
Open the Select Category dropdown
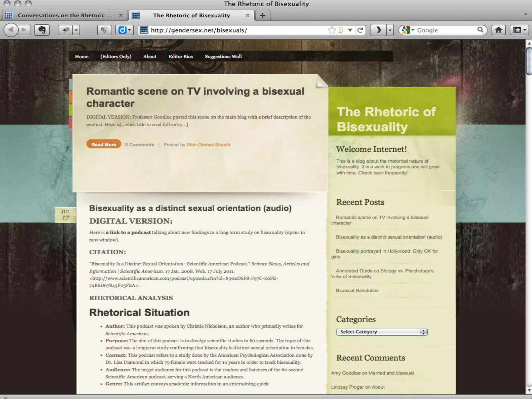pos(382,332)
